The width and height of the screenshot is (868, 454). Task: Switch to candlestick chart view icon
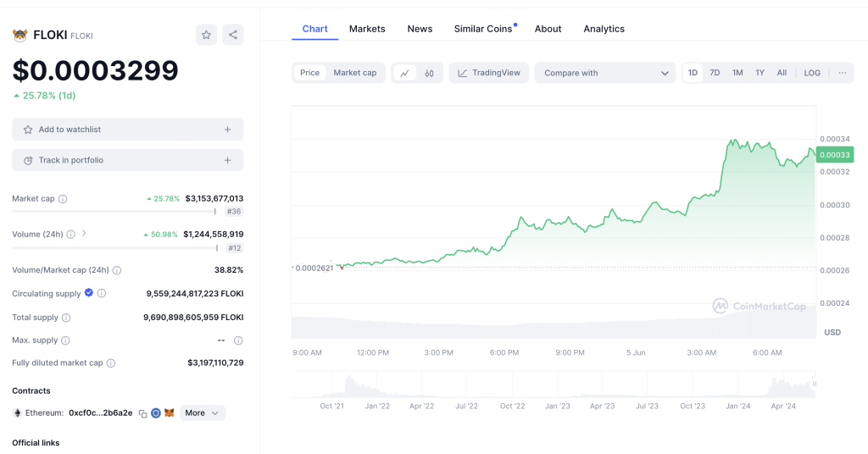[x=429, y=73]
